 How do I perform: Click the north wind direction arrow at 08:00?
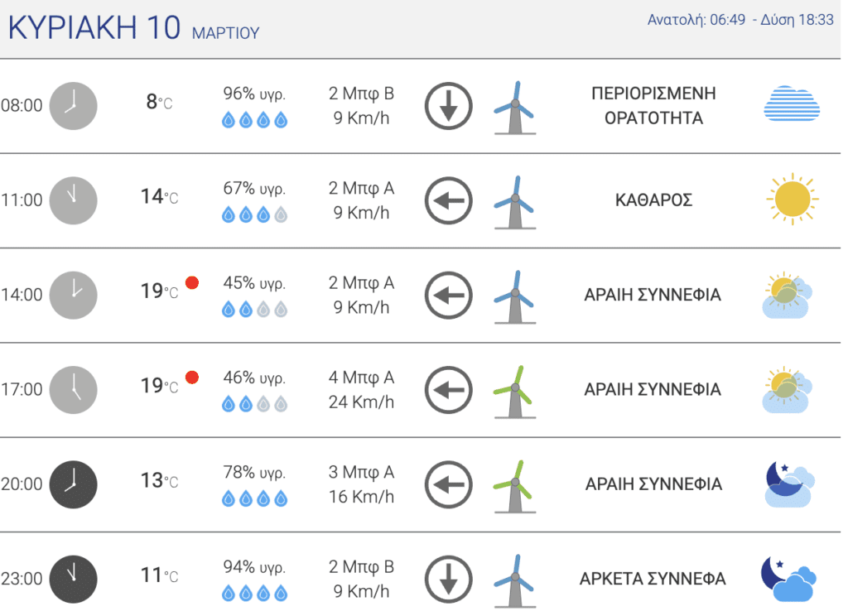[448, 106]
